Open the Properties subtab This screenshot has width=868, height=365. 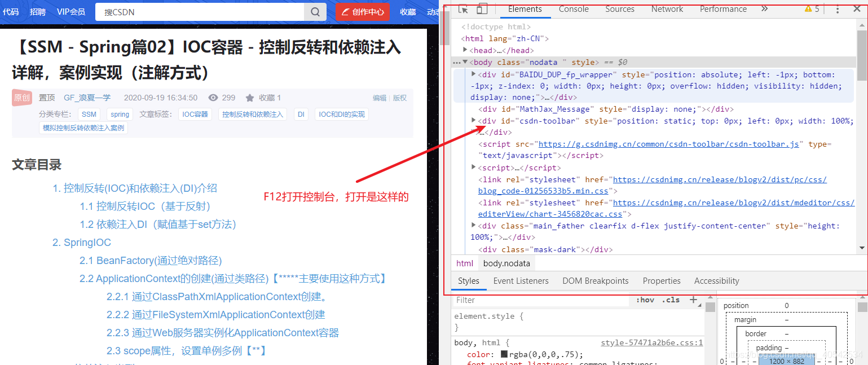point(662,281)
